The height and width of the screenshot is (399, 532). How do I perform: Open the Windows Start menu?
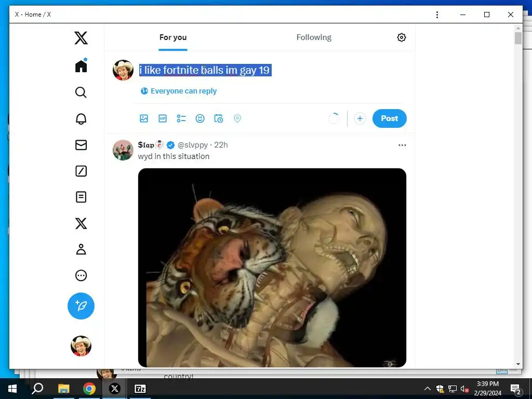coord(12,389)
